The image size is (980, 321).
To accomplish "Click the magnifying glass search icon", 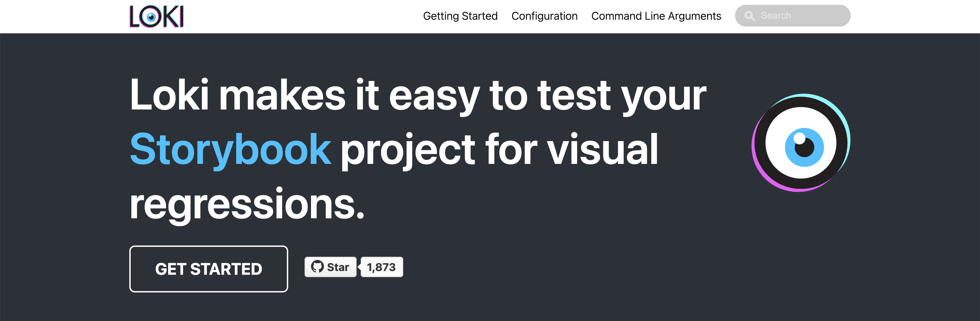I will click(749, 16).
